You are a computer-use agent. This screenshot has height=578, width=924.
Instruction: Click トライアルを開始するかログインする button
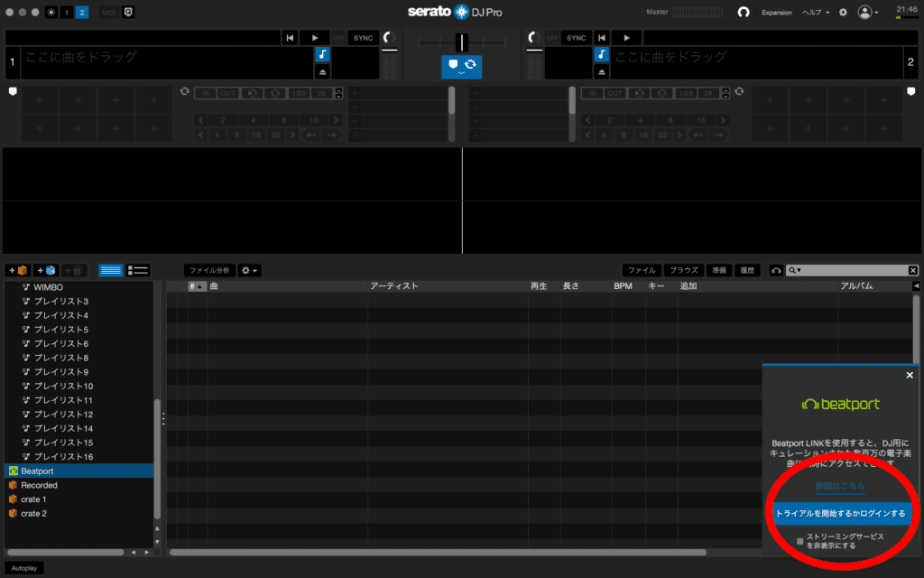840,513
